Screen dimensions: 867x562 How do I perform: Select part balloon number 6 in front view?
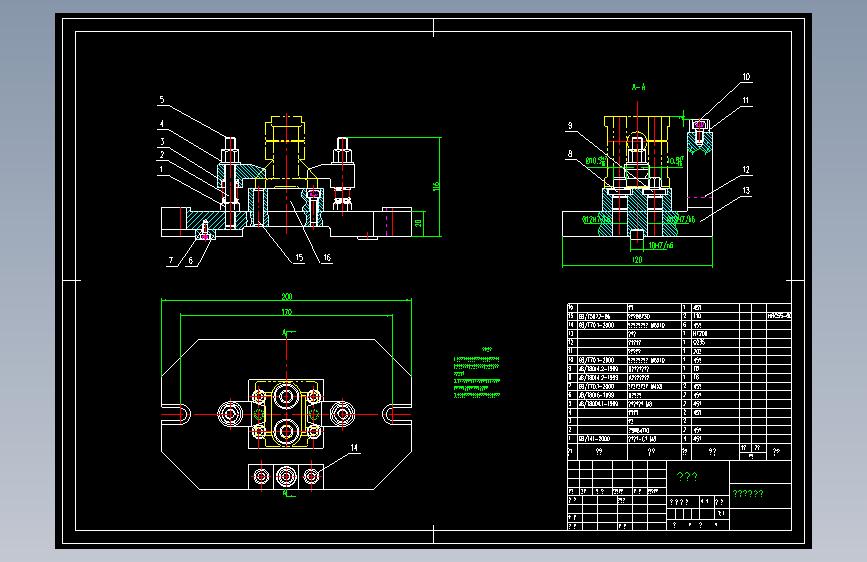(x=191, y=260)
